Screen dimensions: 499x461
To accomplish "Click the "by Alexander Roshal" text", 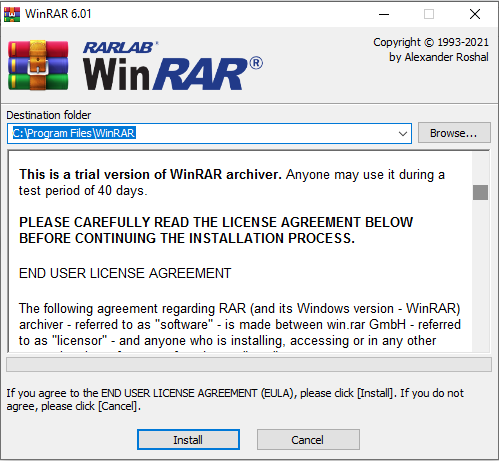I will pyautogui.click(x=439, y=57).
